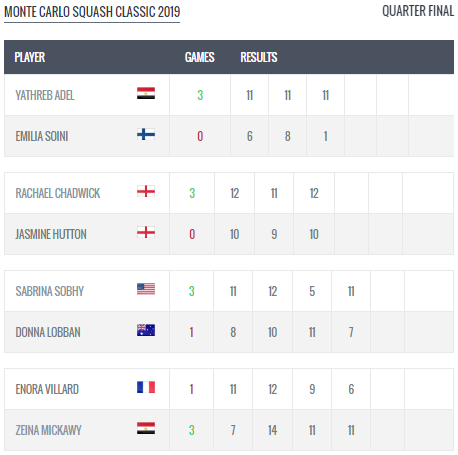Screen dimensions: 458x455
Task: Click the Egypt flag beside Zeina Mickawy
Action: (x=146, y=428)
